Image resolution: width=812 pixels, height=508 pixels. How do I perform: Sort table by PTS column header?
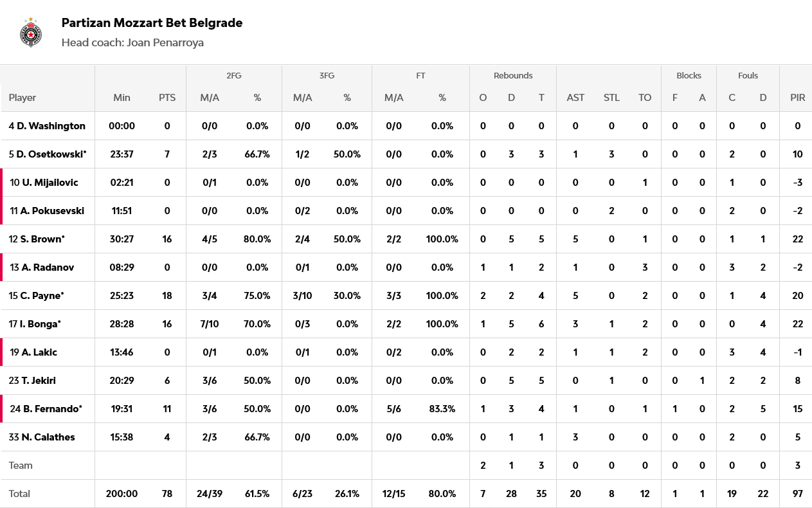pos(167,98)
